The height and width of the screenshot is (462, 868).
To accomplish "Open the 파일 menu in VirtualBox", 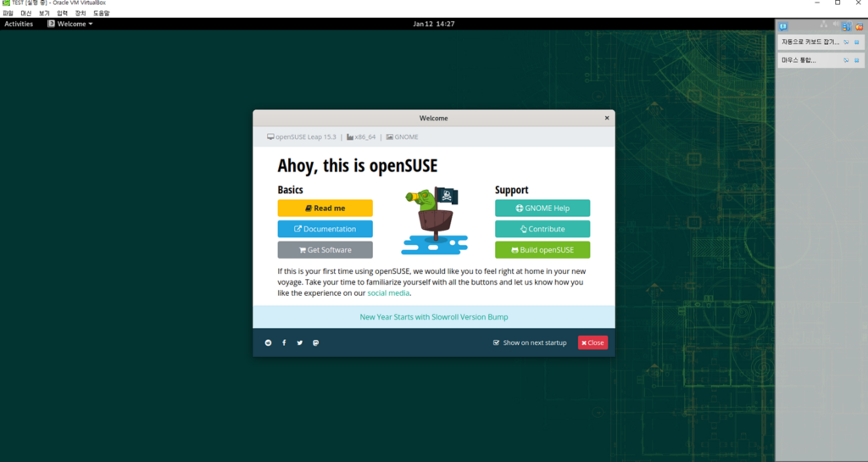I will point(8,14).
